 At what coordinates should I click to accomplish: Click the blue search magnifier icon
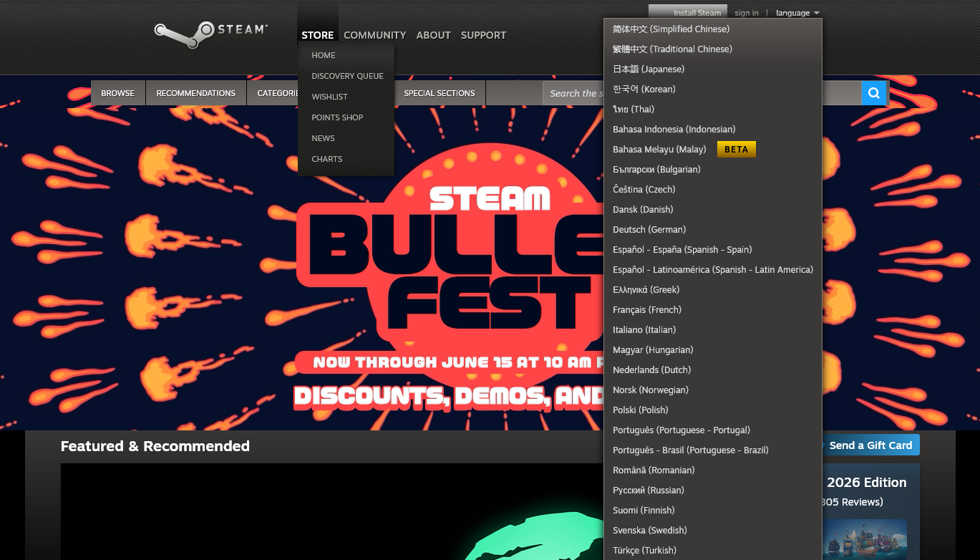874,93
